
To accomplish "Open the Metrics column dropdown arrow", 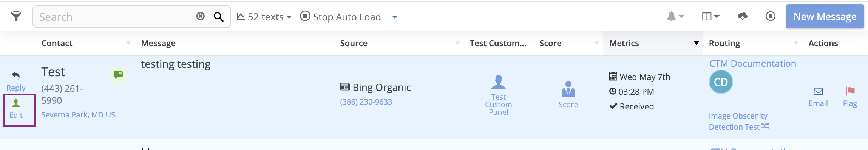I will (696, 43).
